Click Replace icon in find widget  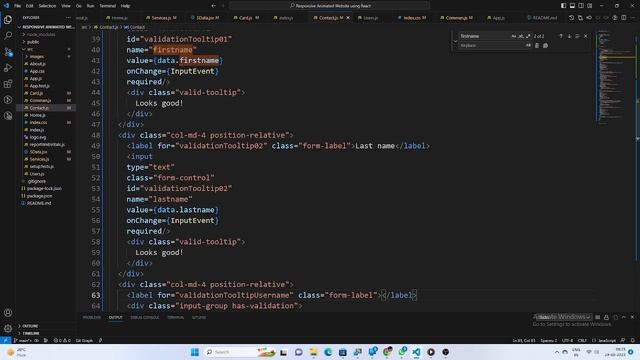tap(537, 46)
